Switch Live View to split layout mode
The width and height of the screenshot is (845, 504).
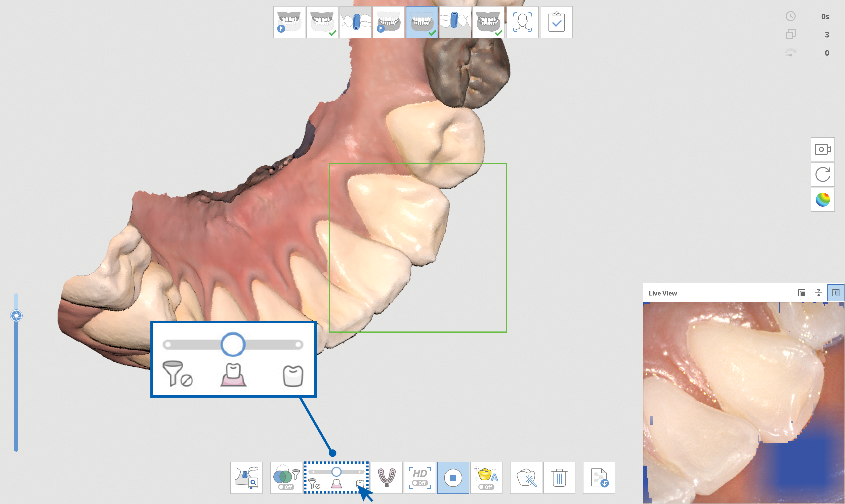click(836, 292)
